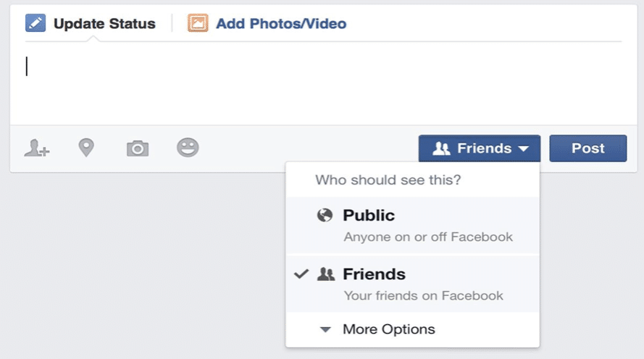Click the arrow on the Friends selector

tap(523, 148)
